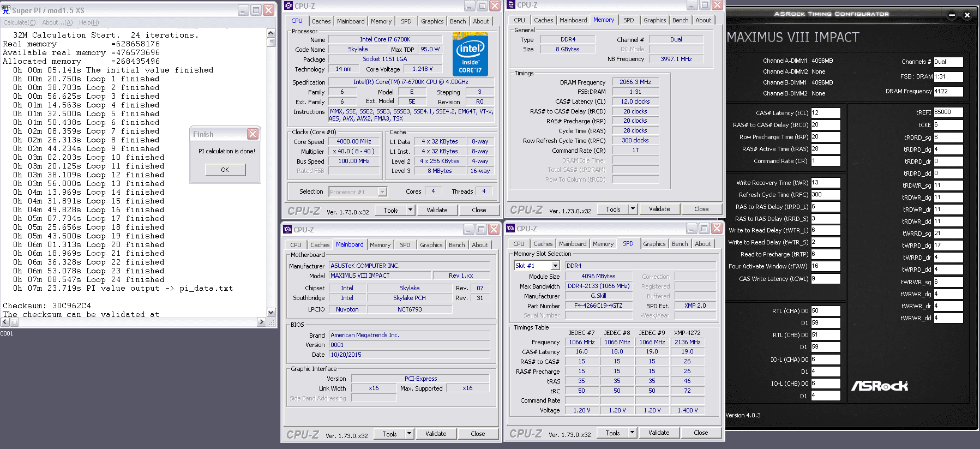Open the Slot #1 memory slot dropdown
Viewport: 980px width, 449px height.
coord(555,266)
